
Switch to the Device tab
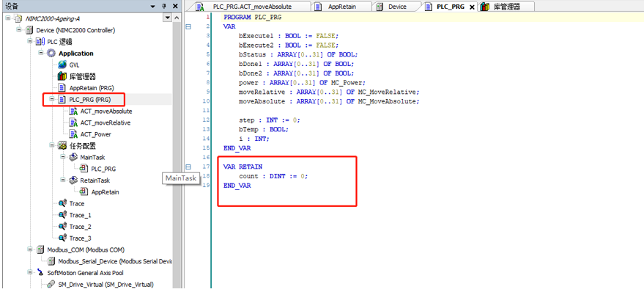397,7
